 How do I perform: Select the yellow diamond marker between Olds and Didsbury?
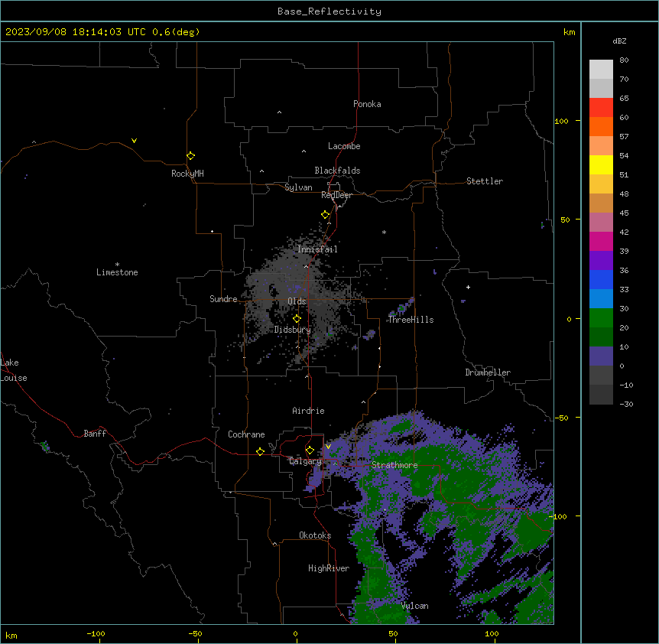[x=297, y=319]
